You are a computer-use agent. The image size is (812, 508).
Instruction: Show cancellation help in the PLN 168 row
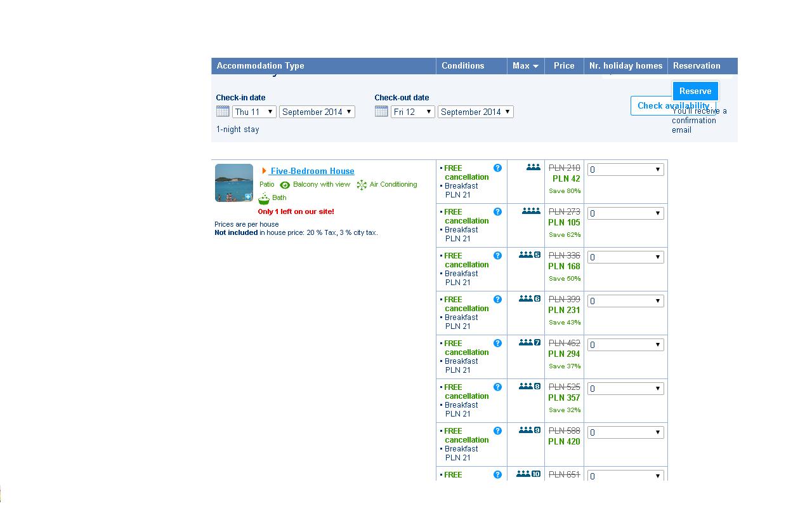[x=497, y=256]
